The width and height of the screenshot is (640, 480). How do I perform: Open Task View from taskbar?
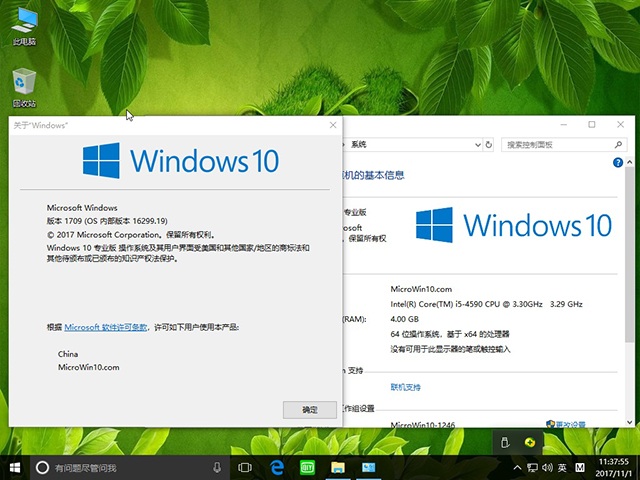245,468
